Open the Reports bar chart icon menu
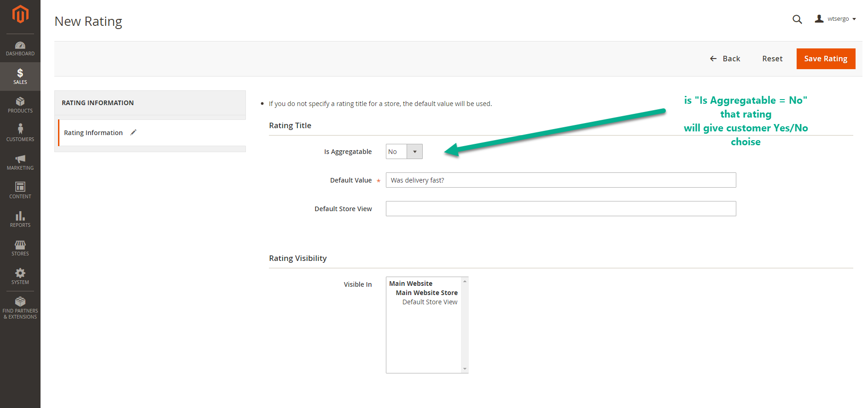Screen dimensions: 868x408 (20, 216)
